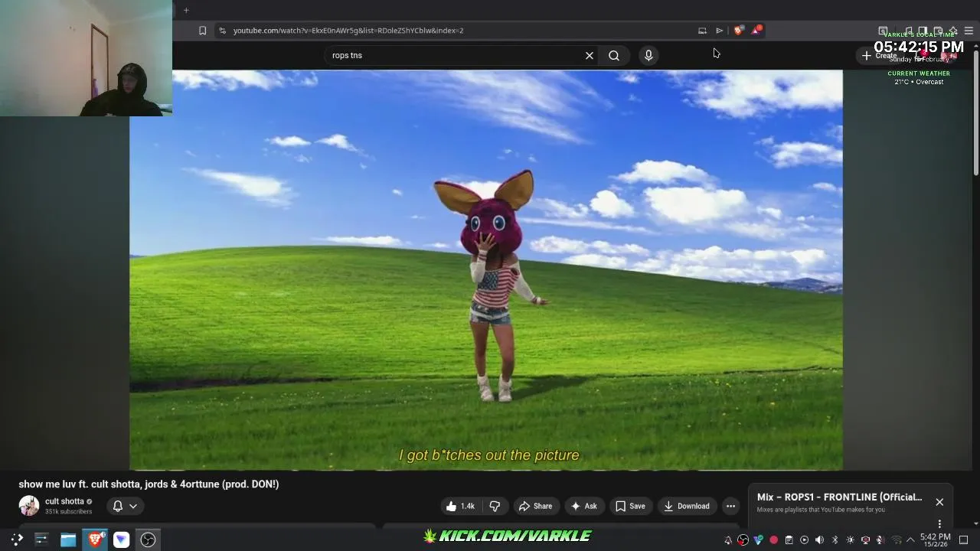This screenshot has width=980, height=551.
Task: Start voice search with microphone button
Action: (648, 55)
